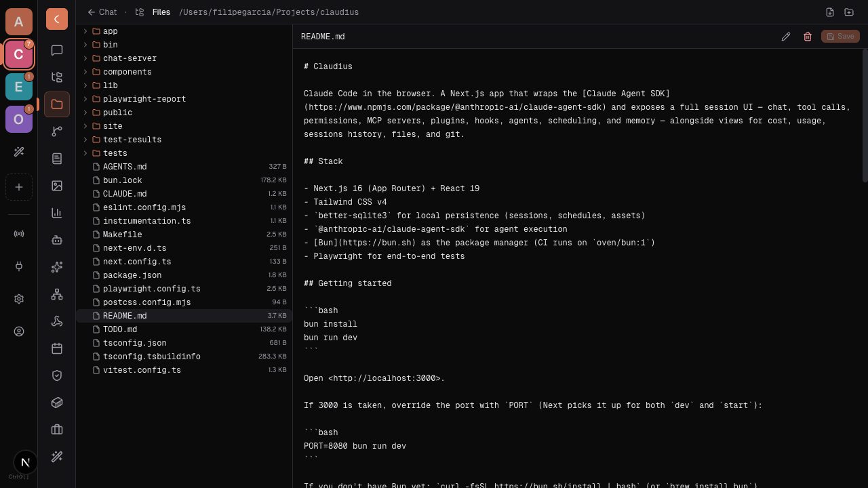Open CLAUDE.md file
Screen dimensions: 868x488
coord(184,194)
